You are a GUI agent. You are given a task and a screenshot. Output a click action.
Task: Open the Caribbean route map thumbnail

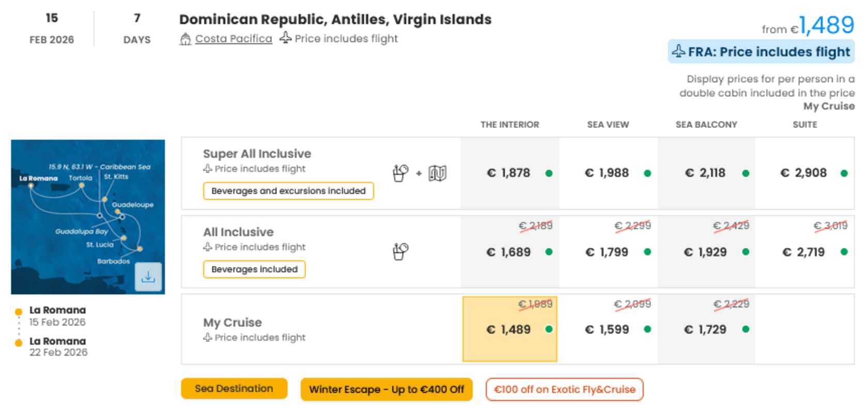[x=88, y=217]
